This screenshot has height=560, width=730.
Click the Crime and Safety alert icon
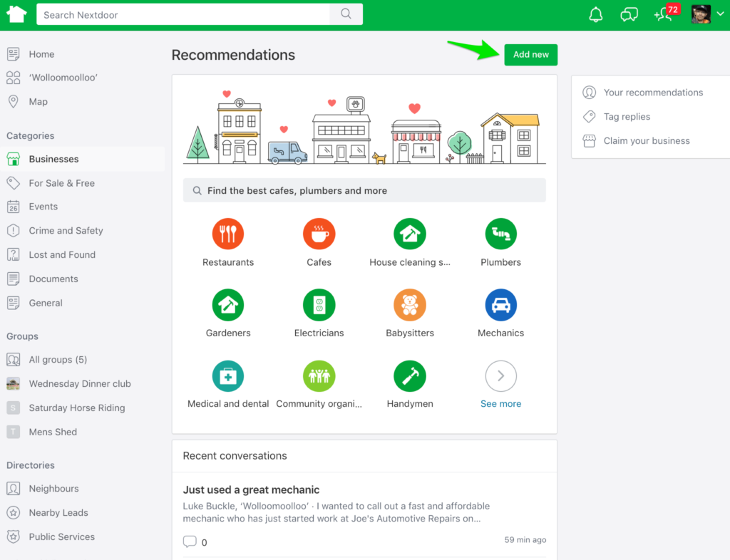[x=14, y=231]
